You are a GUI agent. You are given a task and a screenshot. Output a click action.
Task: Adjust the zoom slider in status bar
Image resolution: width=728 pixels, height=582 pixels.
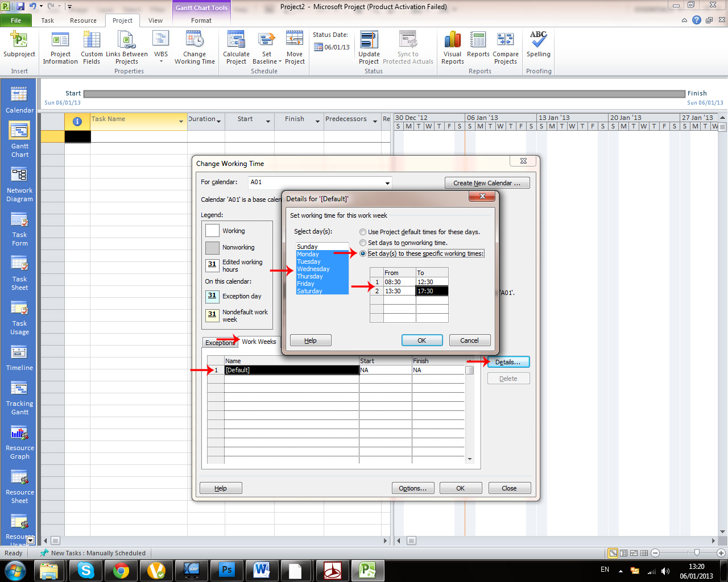(697, 552)
